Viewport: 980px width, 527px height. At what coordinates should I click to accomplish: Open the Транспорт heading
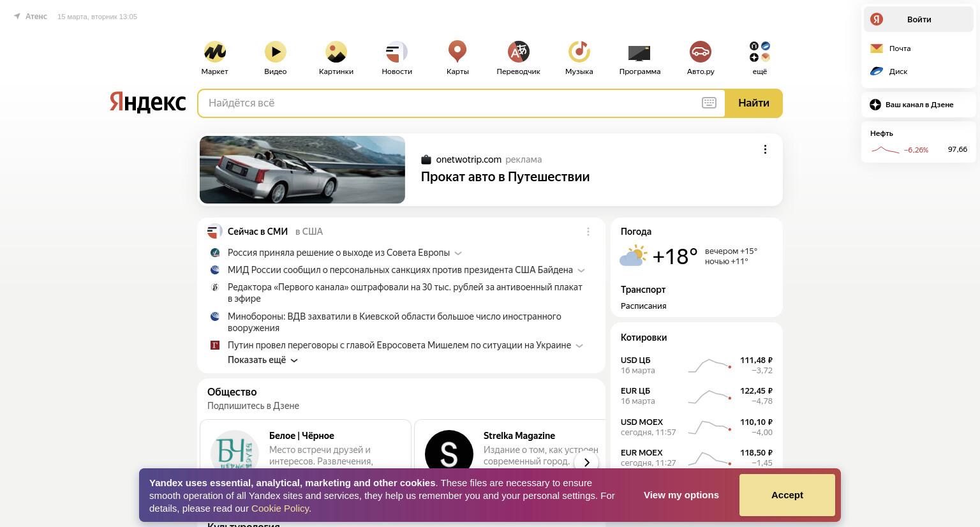coord(643,290)
